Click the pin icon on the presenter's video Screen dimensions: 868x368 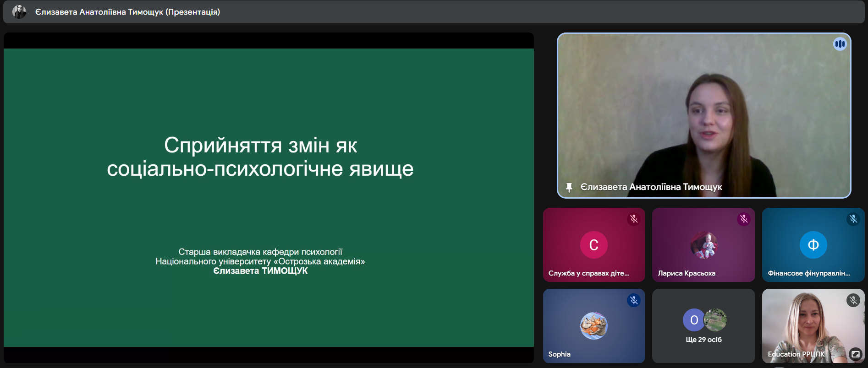569,187
